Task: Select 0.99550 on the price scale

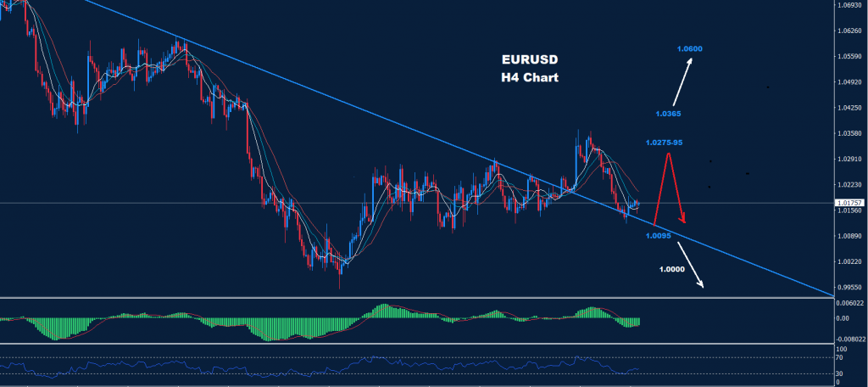Action: [x=849, y=287]
